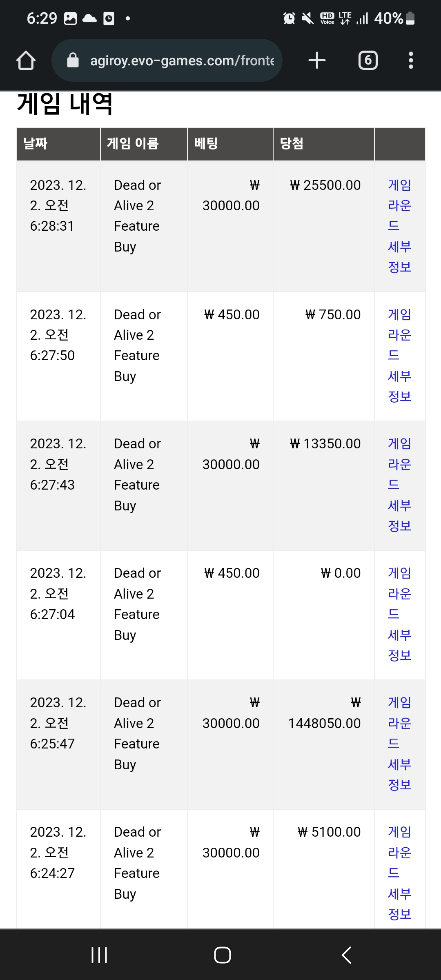
Task: Tap the browser home icon
Action: coord(26,60)
